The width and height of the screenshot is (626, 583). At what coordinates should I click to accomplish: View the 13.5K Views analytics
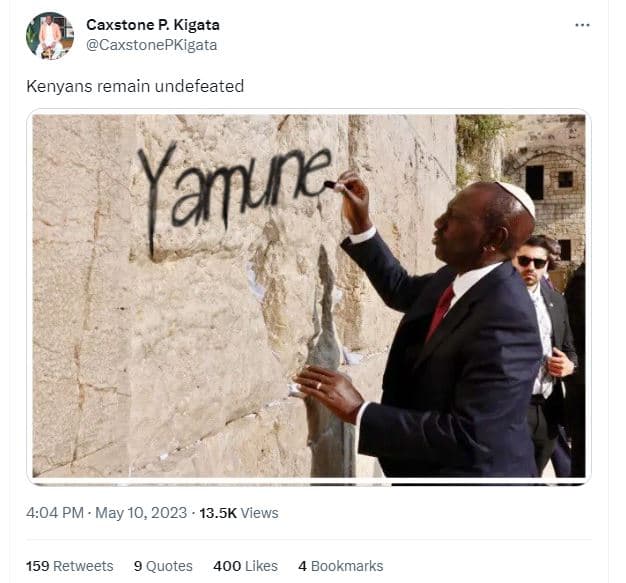[239, 513]
